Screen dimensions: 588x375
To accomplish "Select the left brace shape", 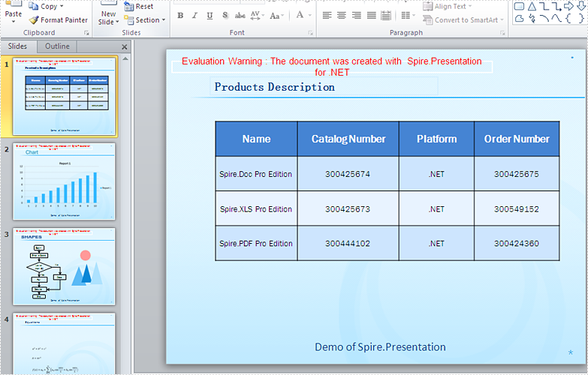I will tap(568, 18).
